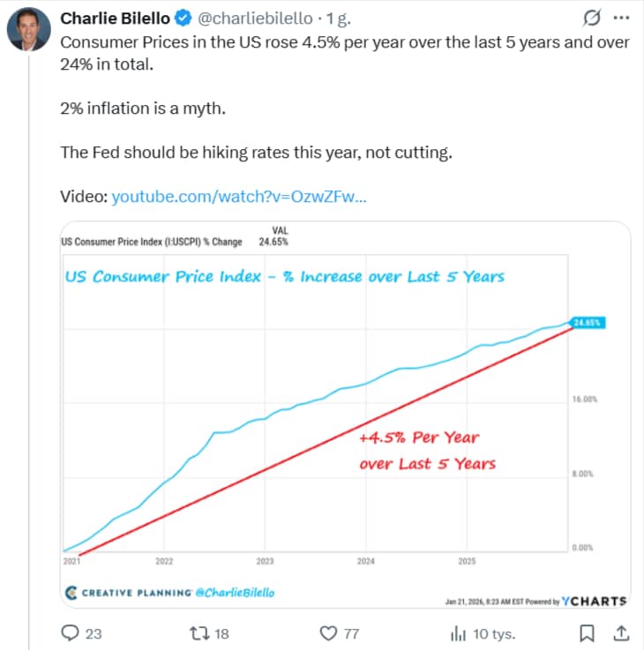Click the 24.65% value label on the chart
This screenshot has width=644, height=650.
click(587, 323)
